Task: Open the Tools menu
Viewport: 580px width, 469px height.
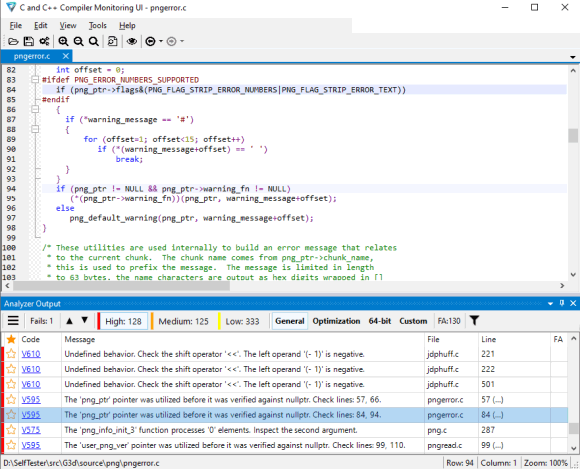Action: (98, 26)
